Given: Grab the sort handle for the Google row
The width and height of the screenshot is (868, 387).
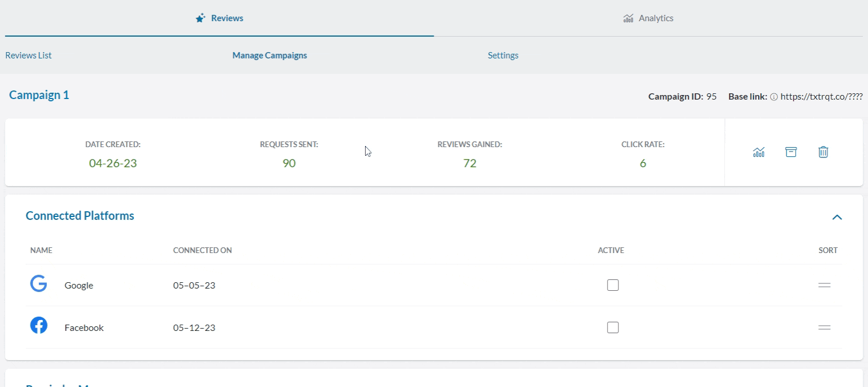Looking at the screenshot, I should (x=824, y=285).
